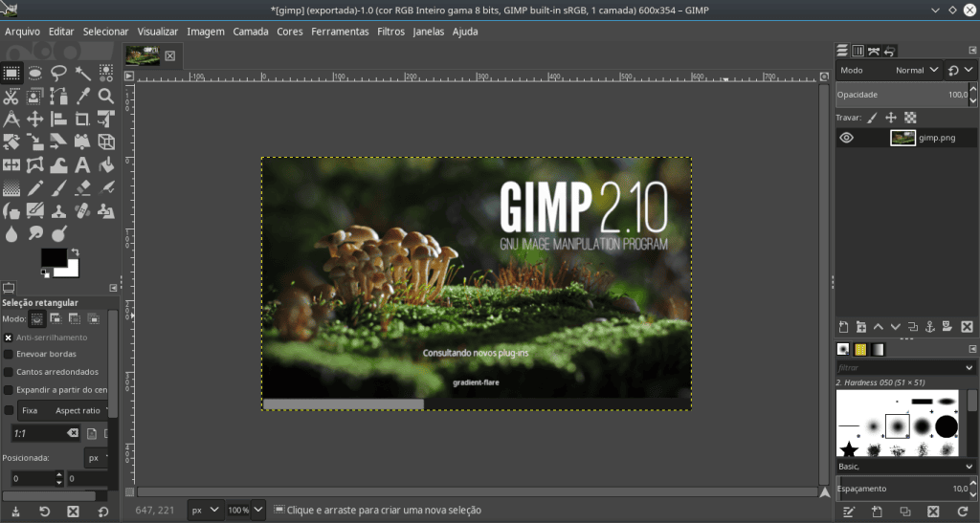Select the Cage Transform tool
Viewport: 980px width, 523px height.
(35, 165)
